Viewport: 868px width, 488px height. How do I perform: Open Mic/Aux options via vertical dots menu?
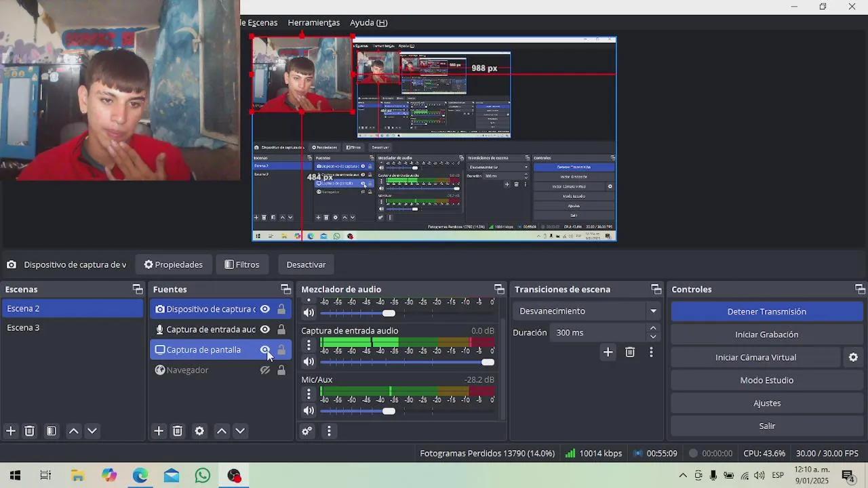click(309, 393)
